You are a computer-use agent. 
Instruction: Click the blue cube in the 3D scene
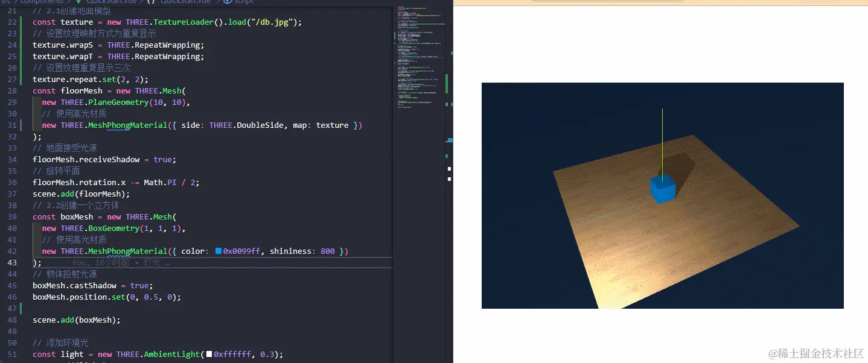pyautogui.click(x=662, y=188)
